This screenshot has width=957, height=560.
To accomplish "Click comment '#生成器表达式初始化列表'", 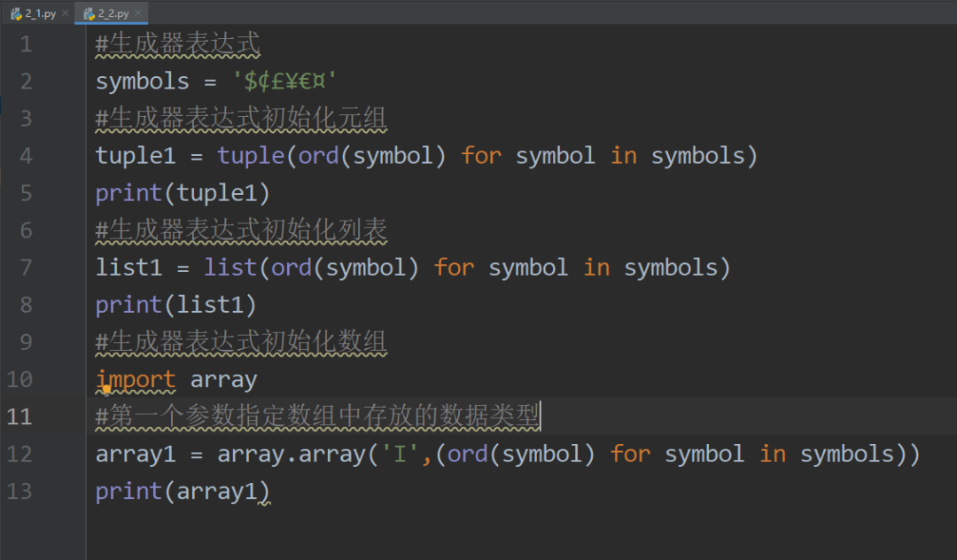I will pyautogui.click(x=241, y=230).
